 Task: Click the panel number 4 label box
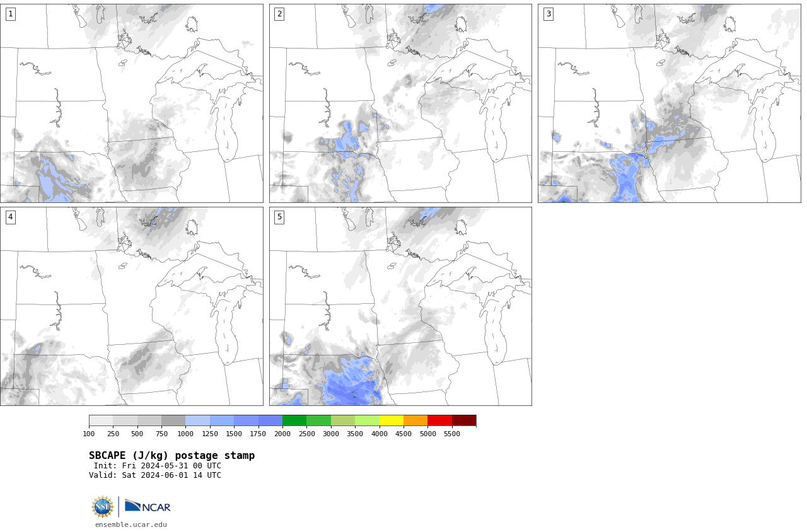tap(10, 217)
